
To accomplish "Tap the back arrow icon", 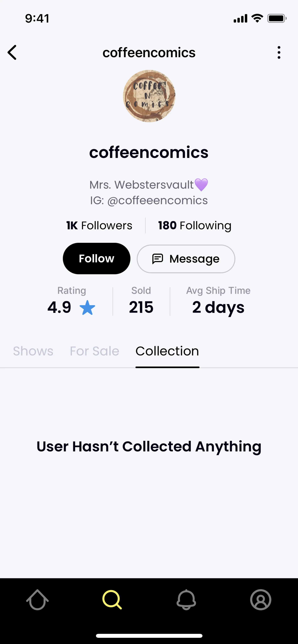I will coord(12,53).
